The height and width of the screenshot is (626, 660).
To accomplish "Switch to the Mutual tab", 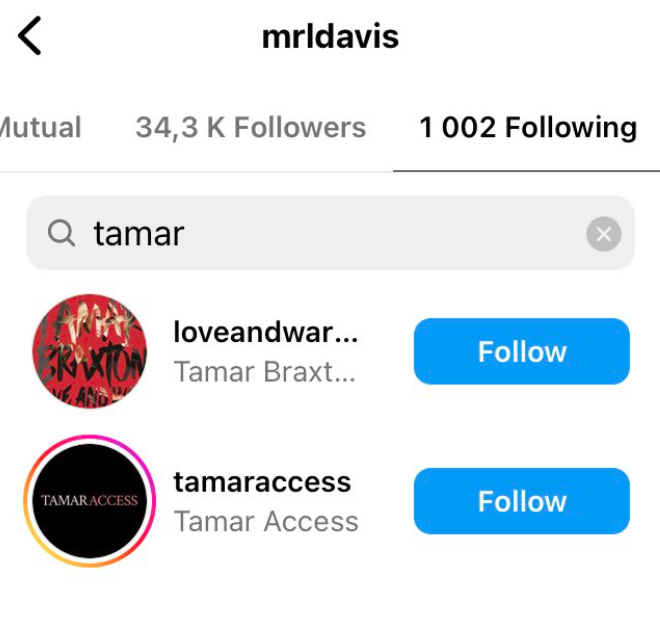I will tap(40, 127).
